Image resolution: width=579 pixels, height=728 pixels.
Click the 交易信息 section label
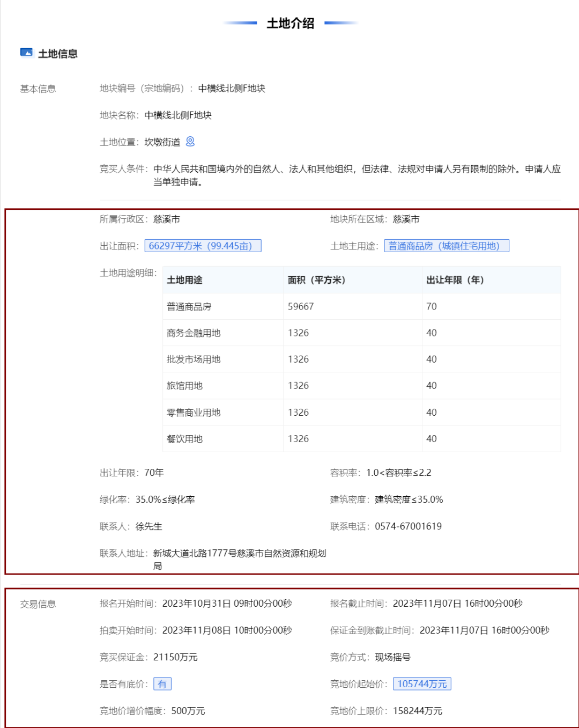pyautogui.click(x=38, y=604)
